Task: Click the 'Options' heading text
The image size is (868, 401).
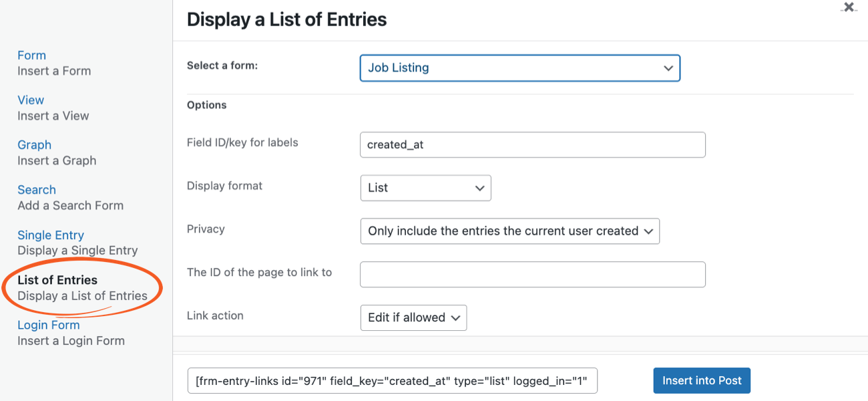Action: (x=207, y=105)
